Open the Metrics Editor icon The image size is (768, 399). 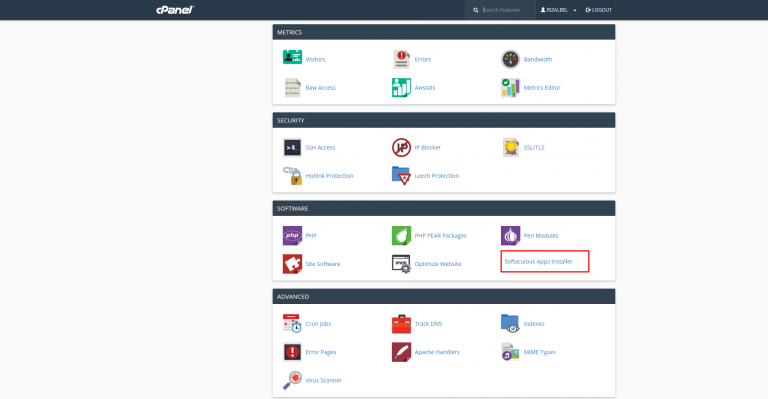pyautogui.click(x=510, y=88)
